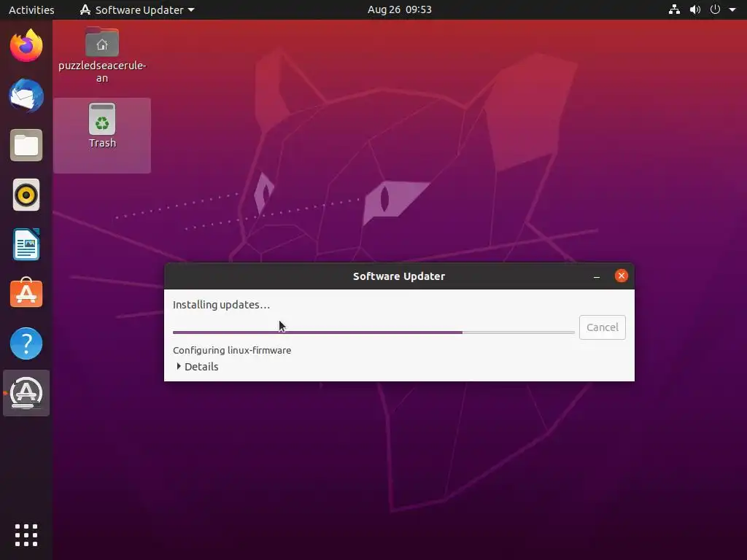The width and height of the screenshot is (747, 560).
Task: Click 'Configuring linux-firmware' status text
Action: click(x=232, y=351)
